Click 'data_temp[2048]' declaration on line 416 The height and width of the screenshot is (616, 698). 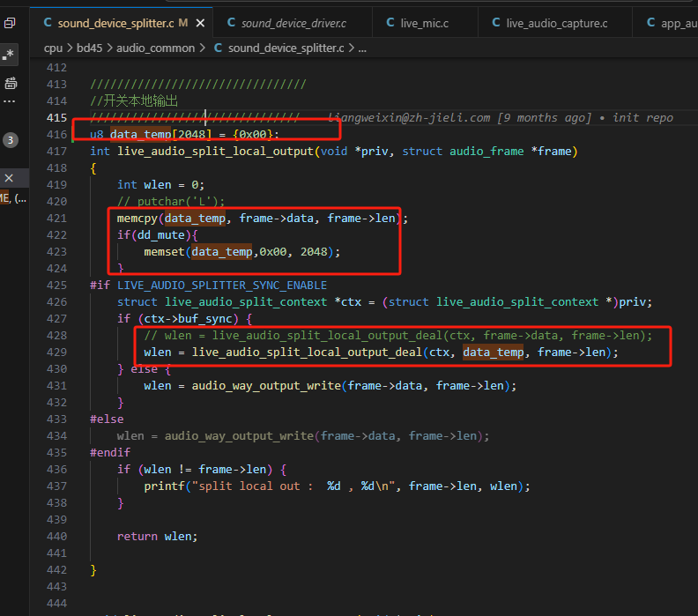pos(160,135)
